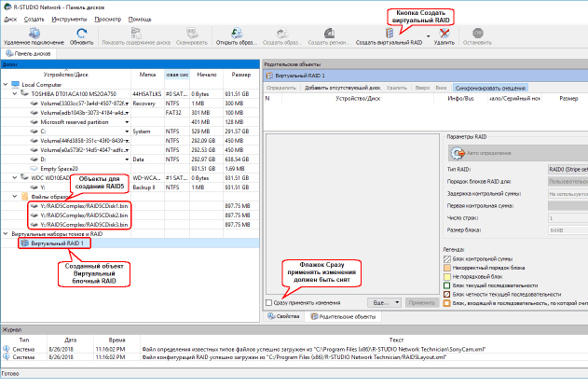This screenshot has height=389, width=588.
Task: Click the Local Computer icon
Action: coord(15,85)
